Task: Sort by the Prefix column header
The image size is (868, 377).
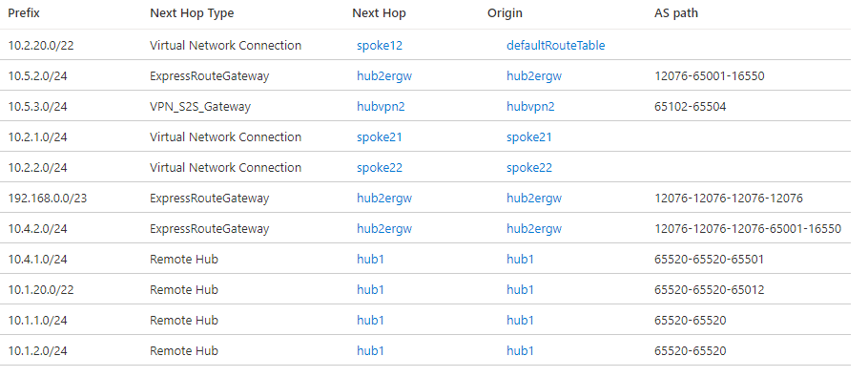Action: [x=24, y=12]
